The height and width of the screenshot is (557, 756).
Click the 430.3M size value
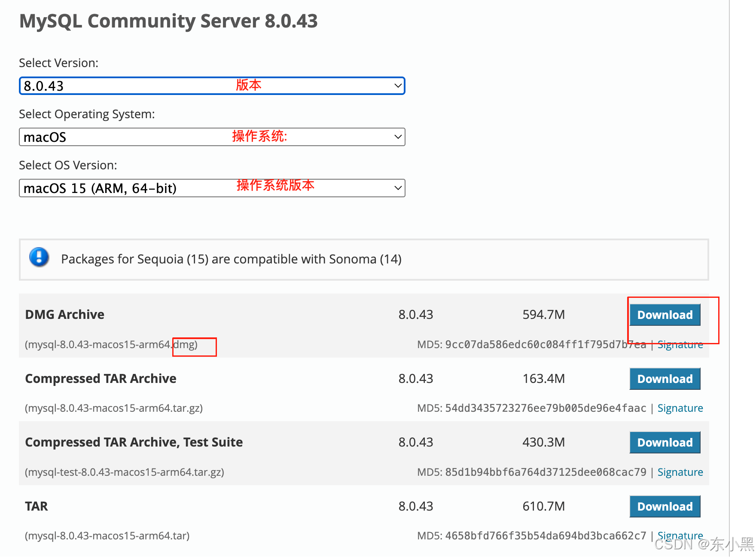point(544,442)
